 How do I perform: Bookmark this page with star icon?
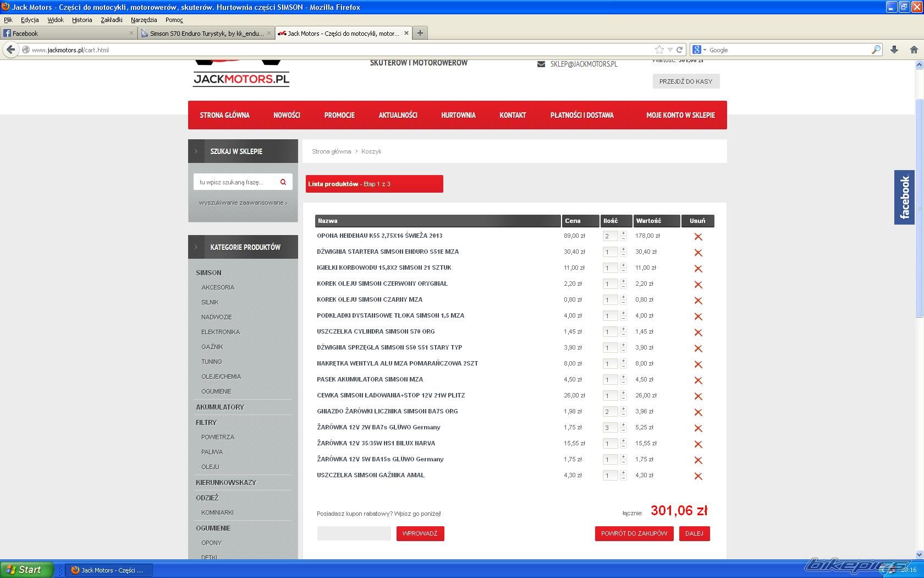click(659, 50)
